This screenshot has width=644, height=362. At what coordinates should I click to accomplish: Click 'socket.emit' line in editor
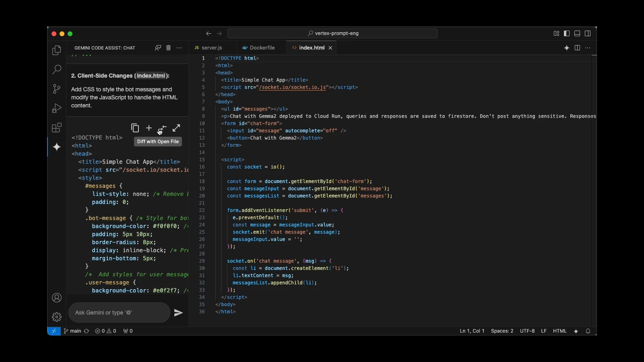(286, 232)
